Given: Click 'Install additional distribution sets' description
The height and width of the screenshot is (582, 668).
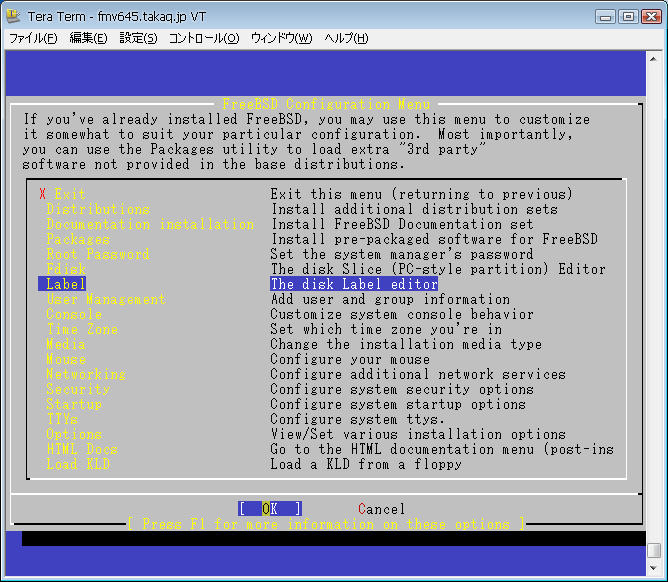Looking at the screenshot, I should coord(414,209).
